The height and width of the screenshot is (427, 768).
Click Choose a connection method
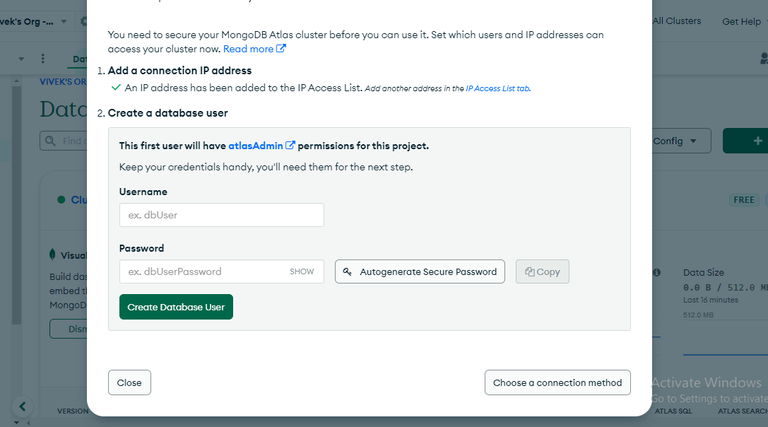coord(558,383)
